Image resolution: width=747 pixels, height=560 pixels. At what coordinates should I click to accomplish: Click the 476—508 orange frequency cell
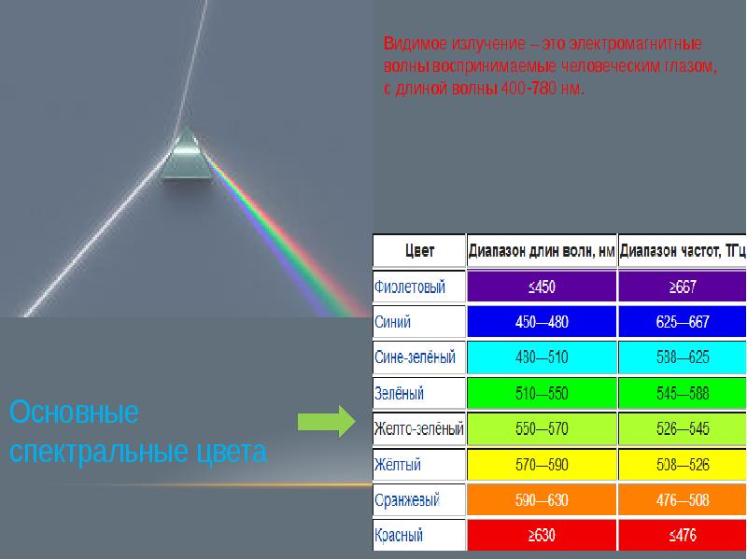click(x=683, y=500)
